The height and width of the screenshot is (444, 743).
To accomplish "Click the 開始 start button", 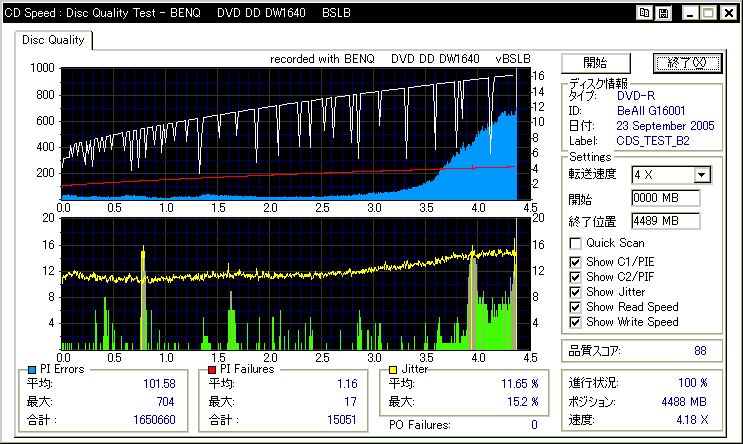I will [596, 63].
